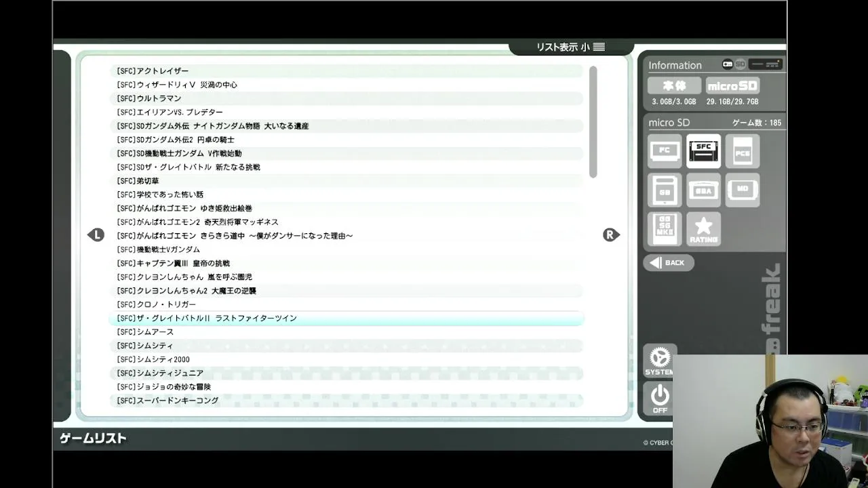
Task: Select [SFC]ジョジョの奇妙な冒険
Action: [x=346, y=386]
